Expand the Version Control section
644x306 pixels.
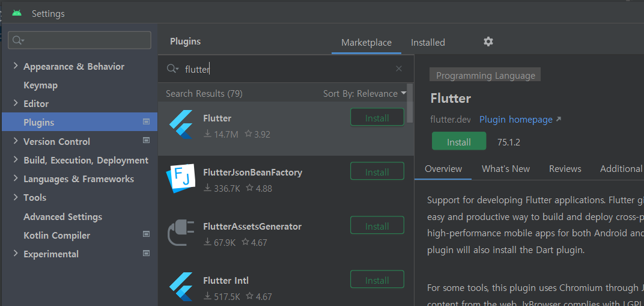pos(16,141)
